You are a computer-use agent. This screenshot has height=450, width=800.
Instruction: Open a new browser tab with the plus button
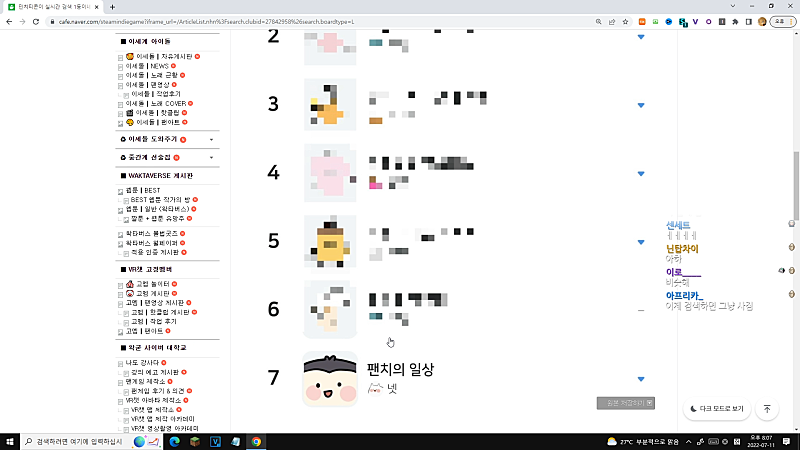[112, 7]
